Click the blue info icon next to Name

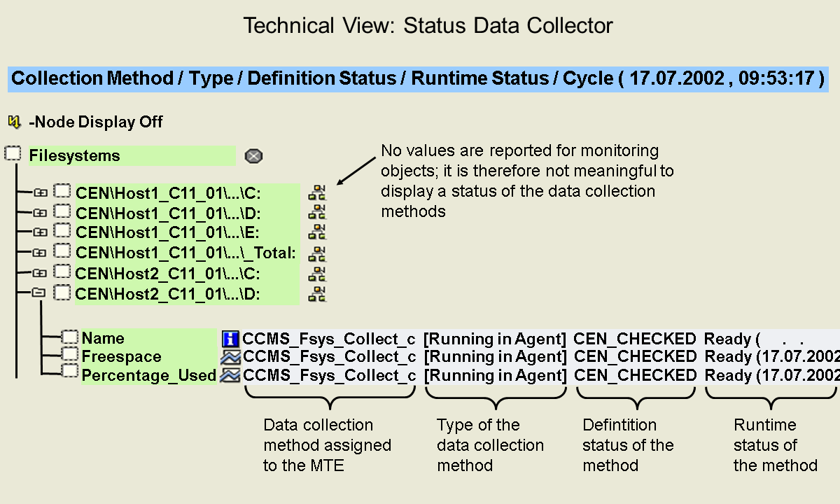tap(230, 339)
